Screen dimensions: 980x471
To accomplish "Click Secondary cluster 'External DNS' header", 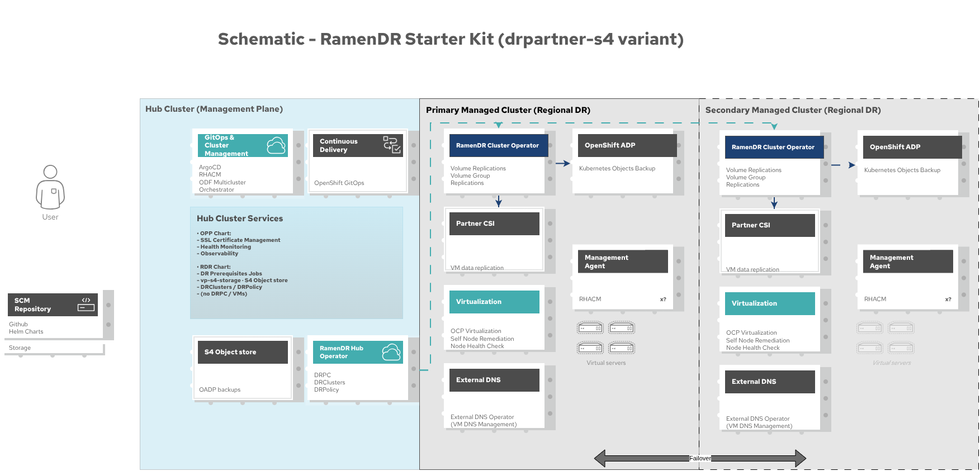I will [770, 382].
